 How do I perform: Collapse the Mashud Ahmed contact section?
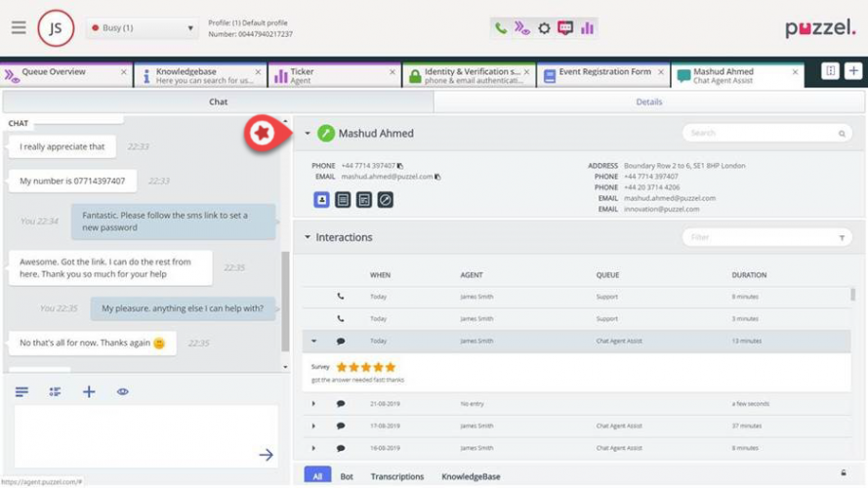pyautogui.click(x=307, y=134)
